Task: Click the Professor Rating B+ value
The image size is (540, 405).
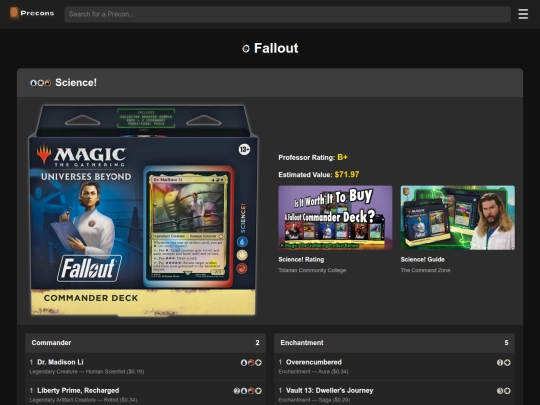Action: coord(342,157)
